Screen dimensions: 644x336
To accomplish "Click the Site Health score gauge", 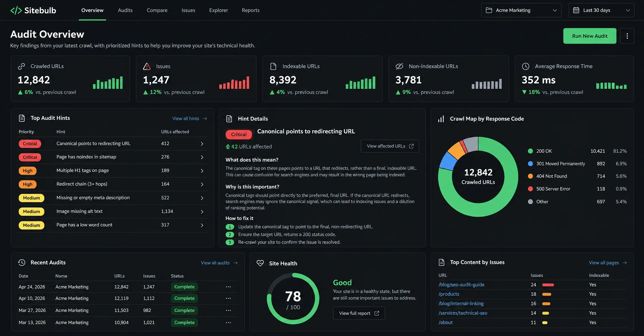I will pos(293,299).
